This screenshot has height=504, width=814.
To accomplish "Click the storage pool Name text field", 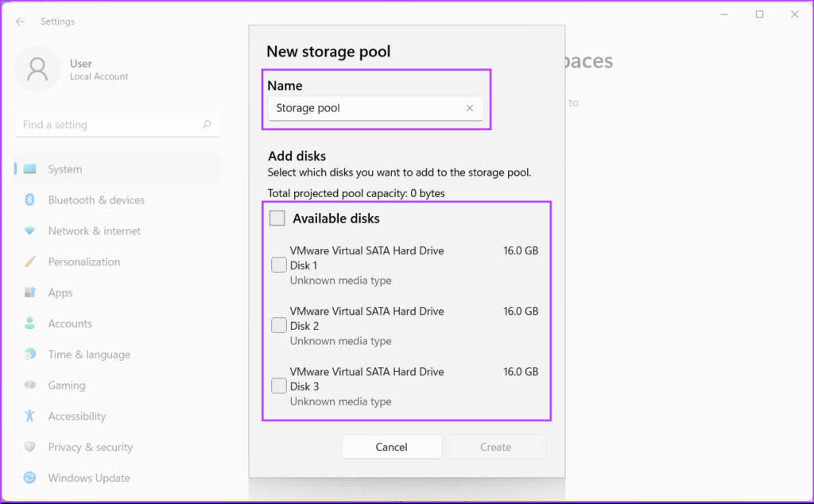I will [x=366, y=108].
